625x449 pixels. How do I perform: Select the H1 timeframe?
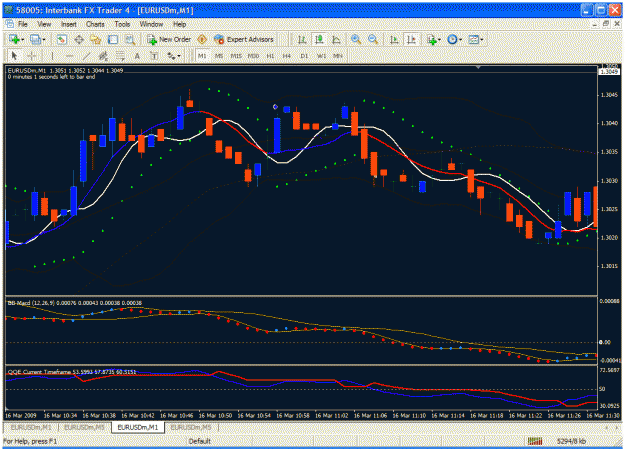(270, 56)
